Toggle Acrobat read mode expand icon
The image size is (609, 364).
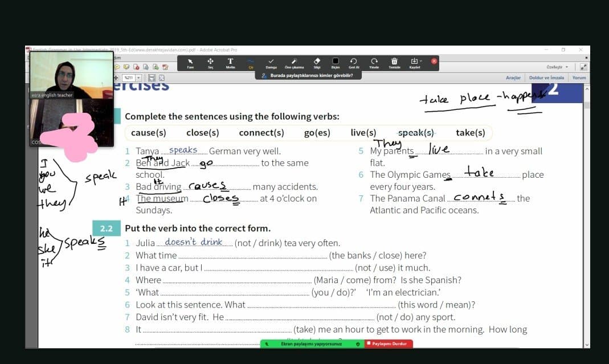[x=583, y=67]
